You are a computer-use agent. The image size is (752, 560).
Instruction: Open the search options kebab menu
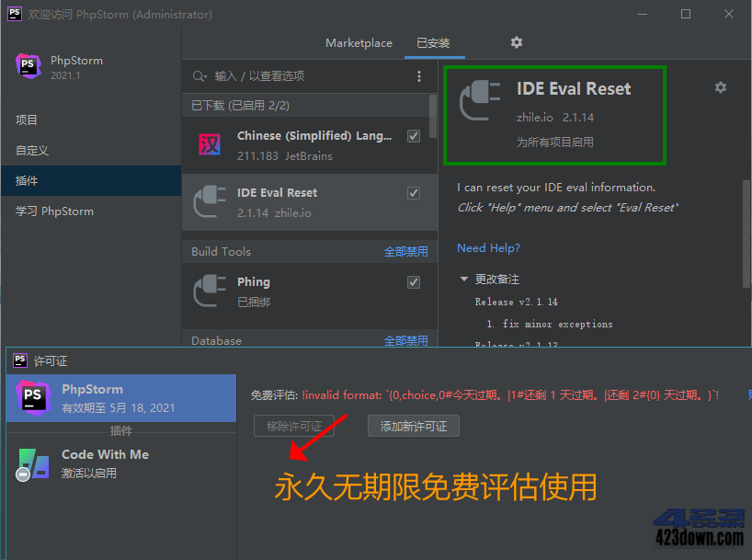point(419,77)
